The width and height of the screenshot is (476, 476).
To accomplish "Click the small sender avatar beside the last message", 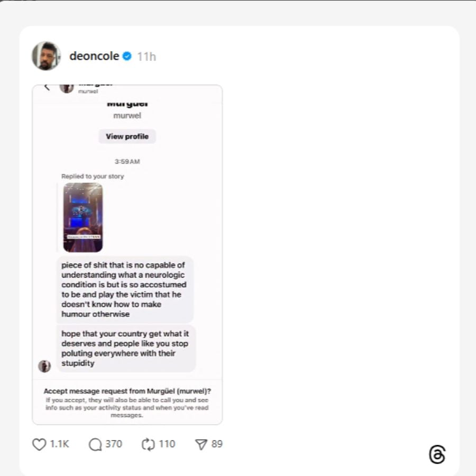I will coord(44,366).
